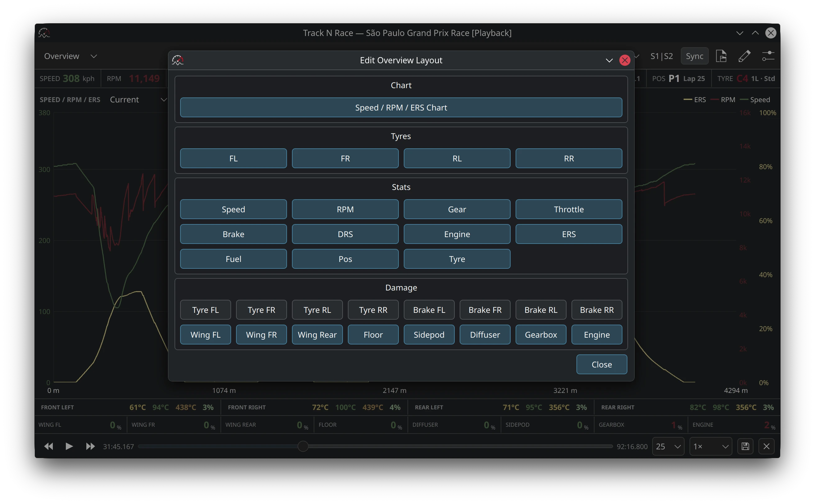
Task: Click the FRONT LEFT tyre label
Action: click(57, 407)
